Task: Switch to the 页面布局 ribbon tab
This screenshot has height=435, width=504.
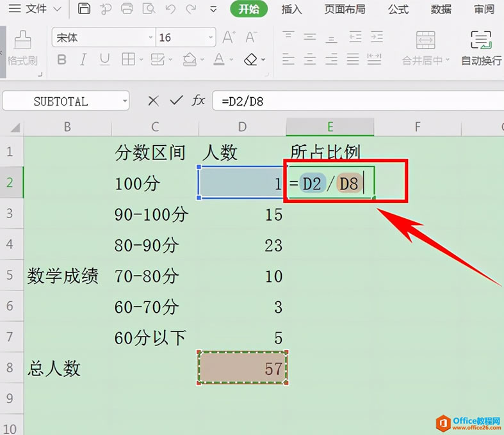Action: pyautogui.click(x=345, y=9)
